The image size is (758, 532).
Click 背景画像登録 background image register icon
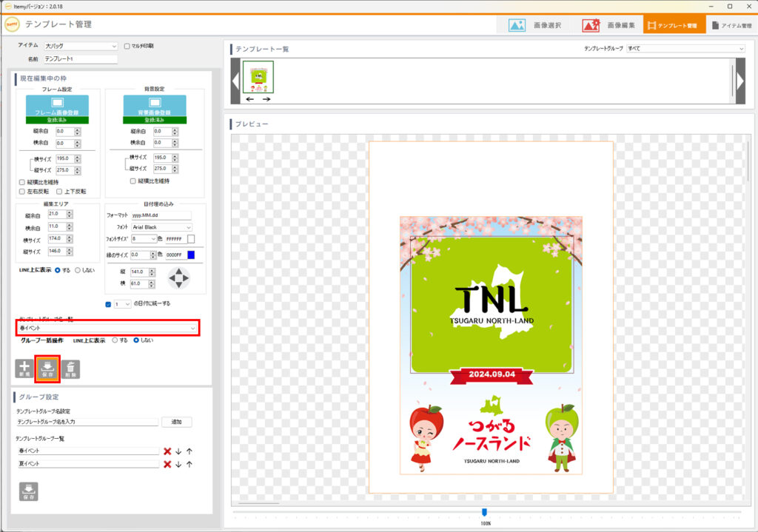[x=154, y=104]
